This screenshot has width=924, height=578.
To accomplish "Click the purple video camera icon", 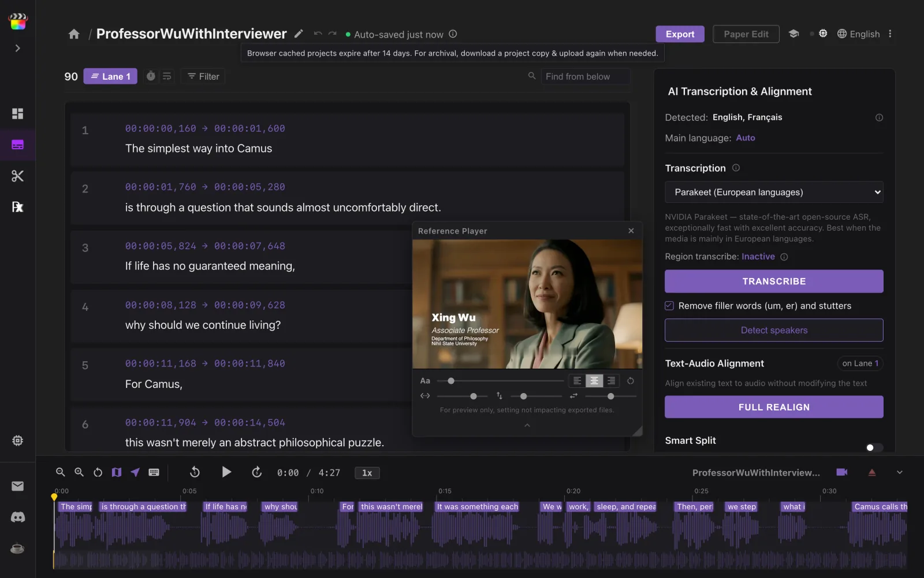I will coord(842,472).
